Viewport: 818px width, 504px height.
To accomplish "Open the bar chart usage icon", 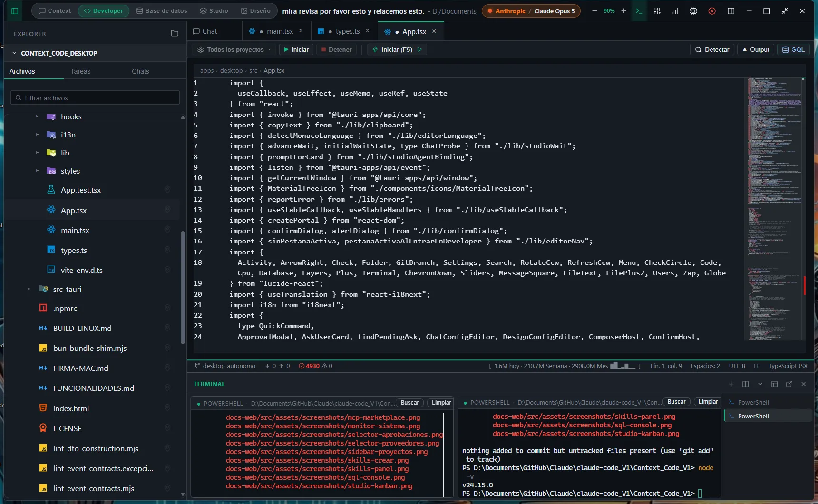I will [675, 11].
